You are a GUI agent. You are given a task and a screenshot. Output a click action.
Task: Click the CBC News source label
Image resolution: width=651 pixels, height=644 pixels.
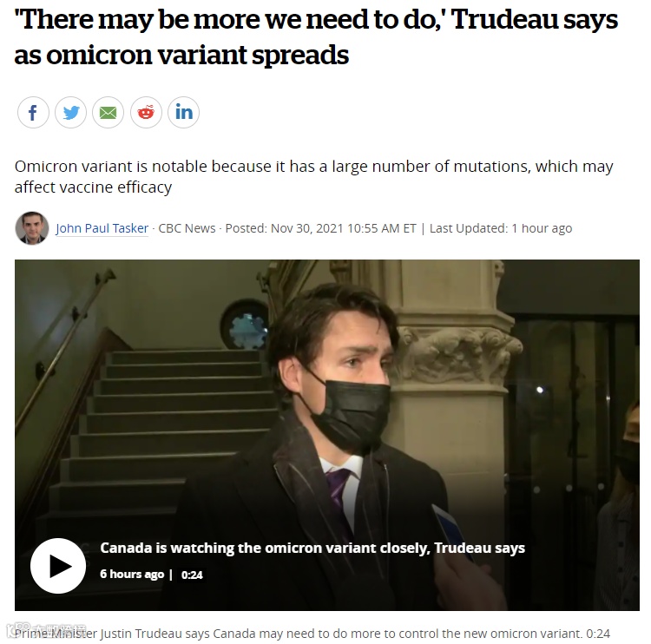187,228
